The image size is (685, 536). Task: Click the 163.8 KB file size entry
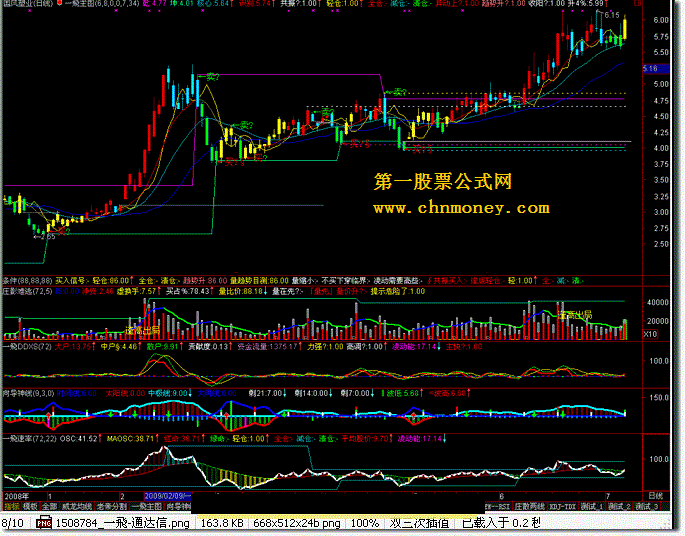point(221,523)
